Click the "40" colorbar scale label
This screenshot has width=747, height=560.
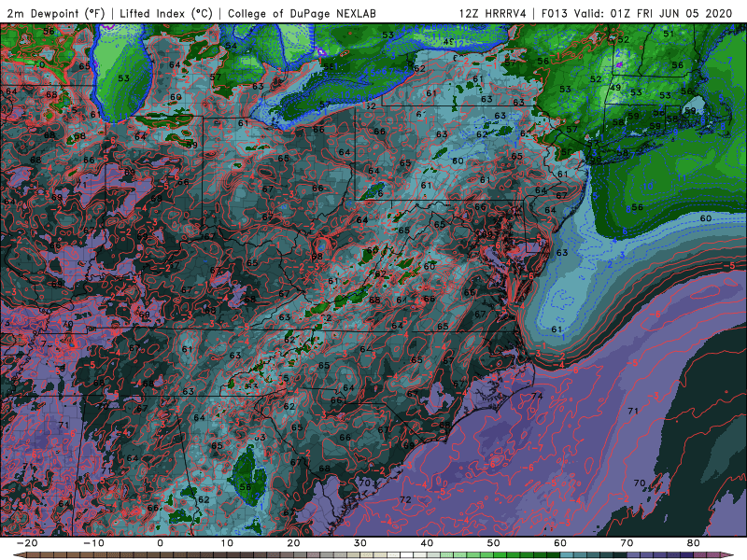427,543
